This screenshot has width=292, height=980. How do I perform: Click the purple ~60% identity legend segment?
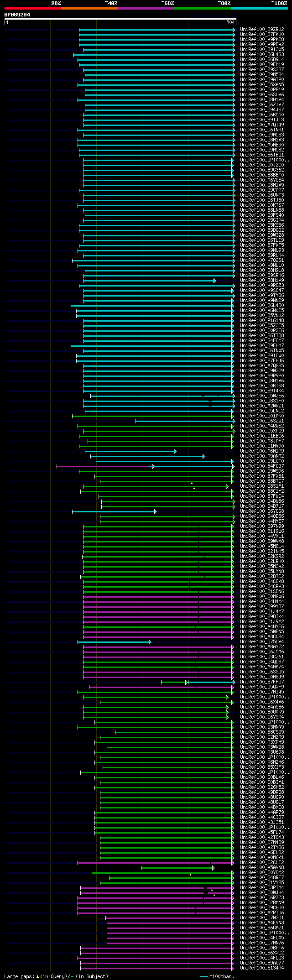[146, 8]
